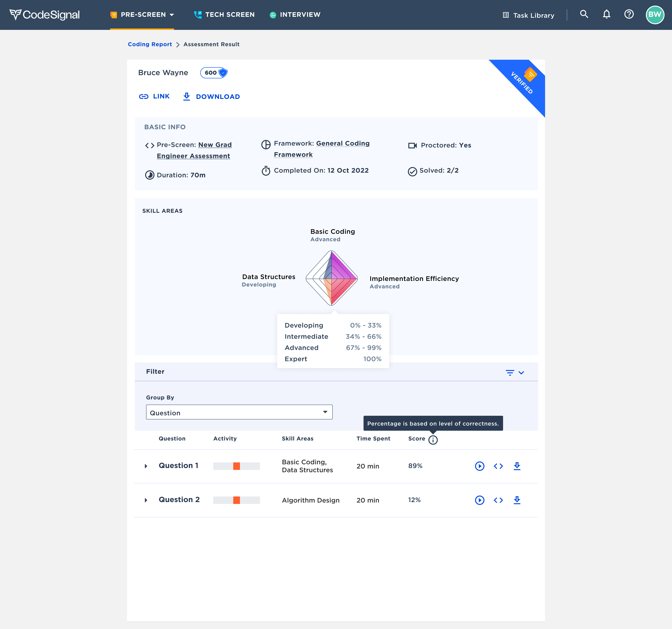Expand Question 2 row
The width and height of the screenshot is (672, 629).
(146, 500)
